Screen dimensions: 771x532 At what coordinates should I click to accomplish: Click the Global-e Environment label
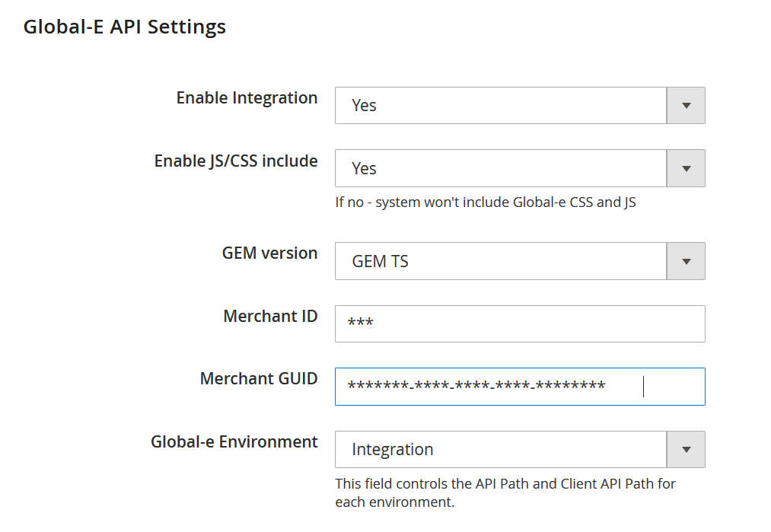pos(234,441)
